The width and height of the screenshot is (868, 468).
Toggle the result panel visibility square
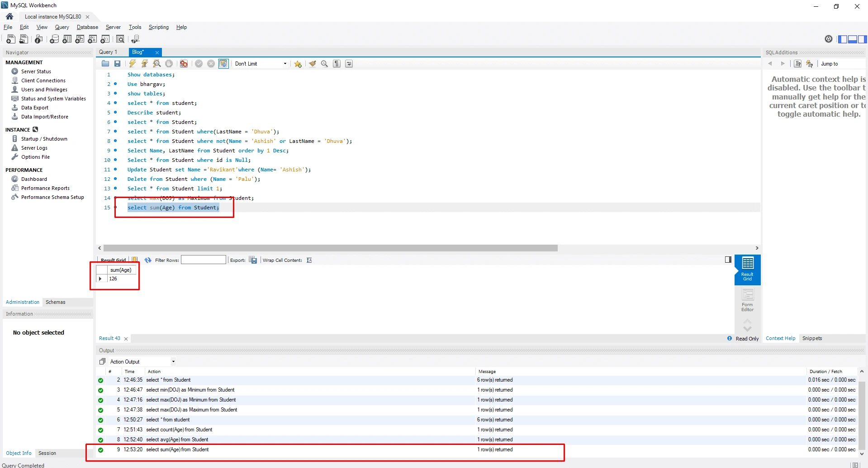(x=728, y=260)
